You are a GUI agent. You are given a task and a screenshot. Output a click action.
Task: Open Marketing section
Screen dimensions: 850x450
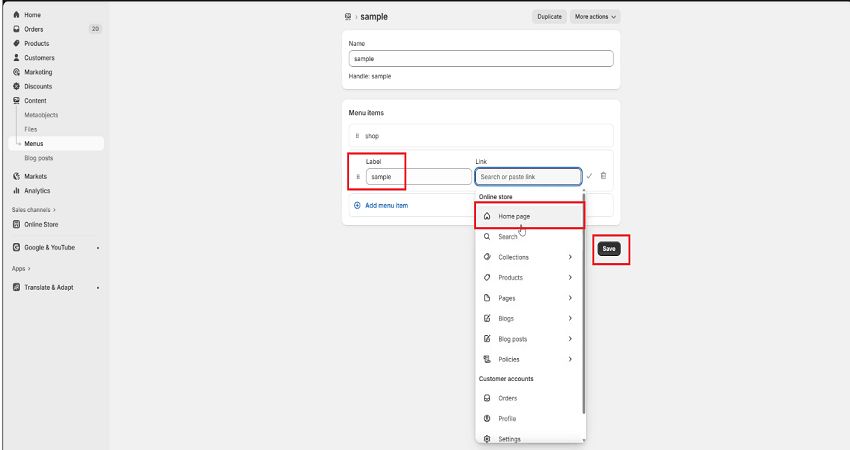click(38, 72)
